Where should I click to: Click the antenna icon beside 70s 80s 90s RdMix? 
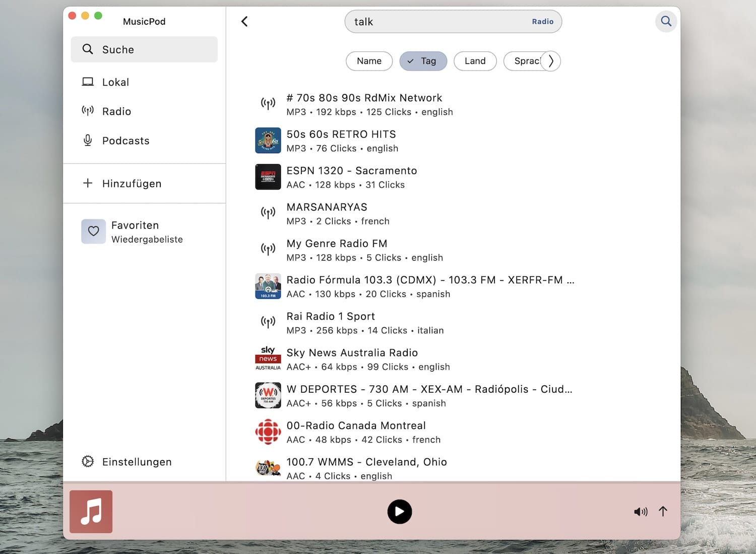pos(268,104)
